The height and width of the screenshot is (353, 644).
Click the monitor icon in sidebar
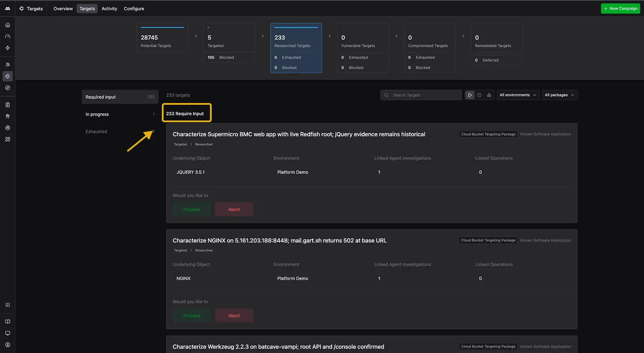point(8,333)
